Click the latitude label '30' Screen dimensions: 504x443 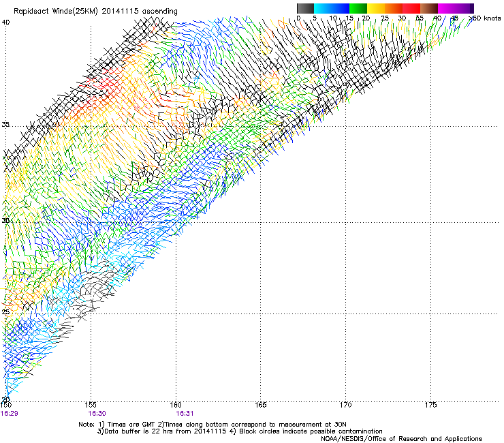click(x=5, y=221)
